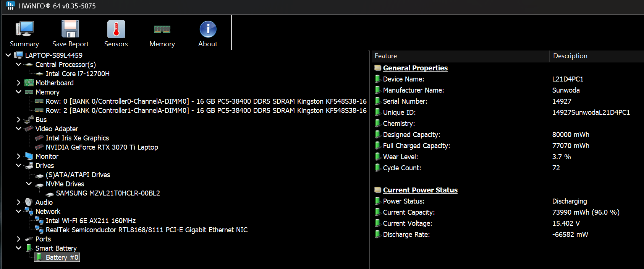Select SAMSUNG MZVL21T0HCLR-00BL2 drive

point(108,193)
